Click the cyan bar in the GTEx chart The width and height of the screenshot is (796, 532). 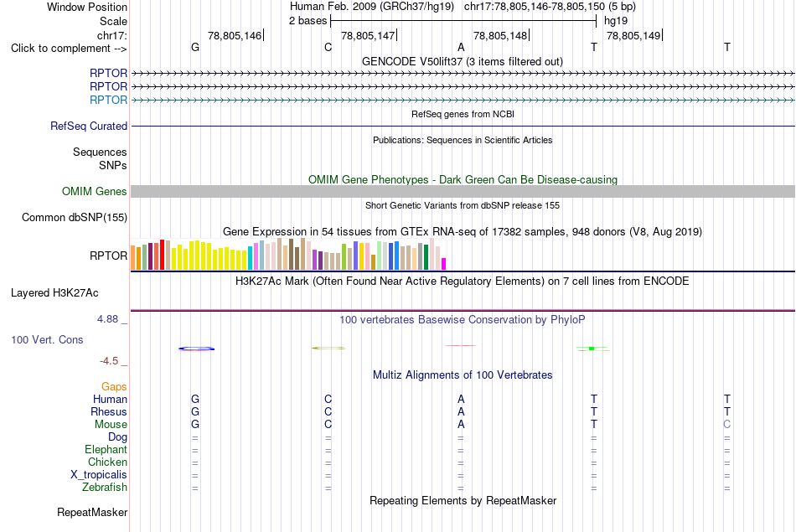coord(250,258)
